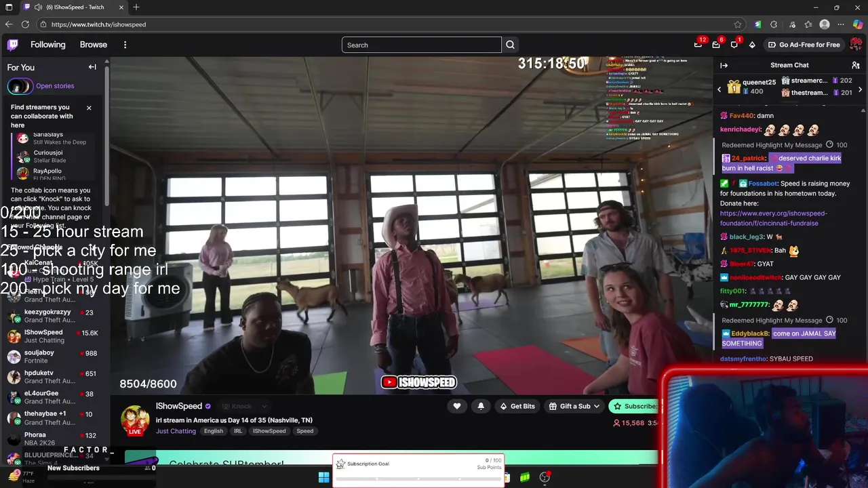Mute the Twitch tab audio icon
The image size is (868, 488).
point(38,7)
